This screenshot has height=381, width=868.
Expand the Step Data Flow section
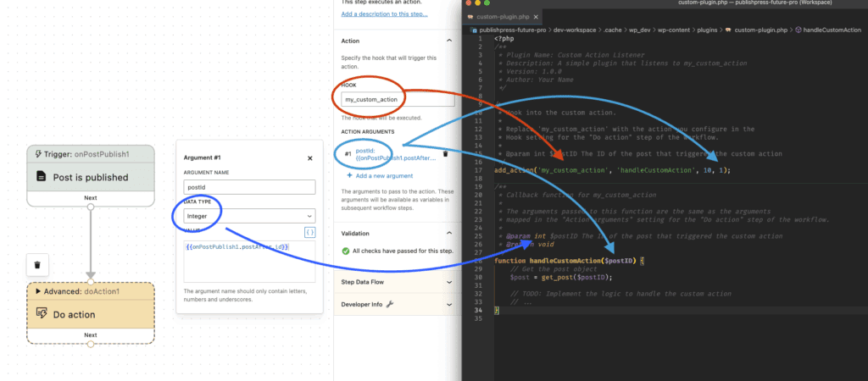coord(448,282)
